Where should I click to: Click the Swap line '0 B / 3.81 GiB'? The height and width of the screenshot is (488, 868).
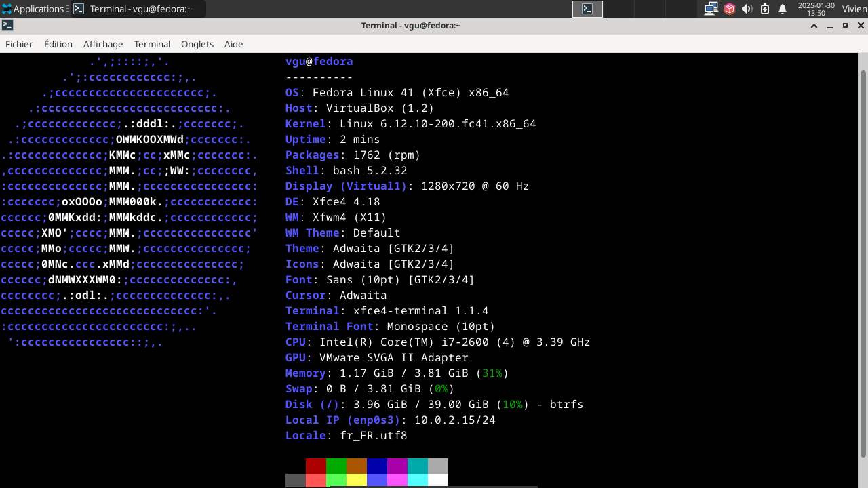pyautogui.click(x=370, y=388)
